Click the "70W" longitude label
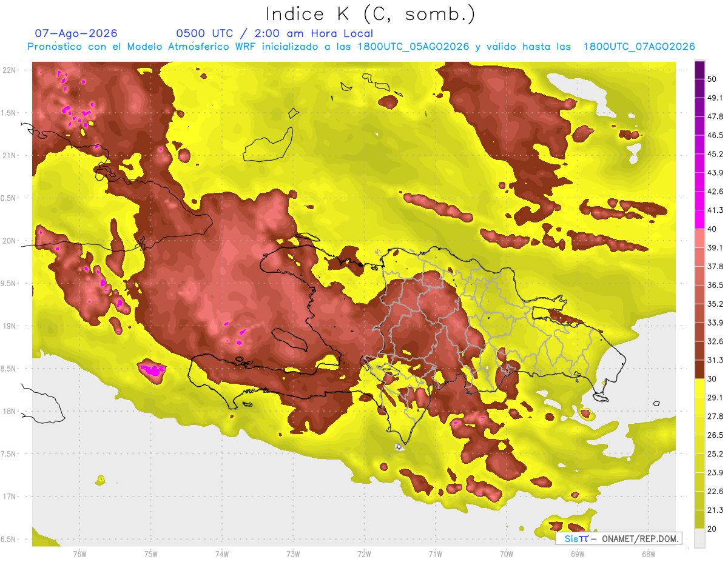Viewport: 728px width, 562px height. (506, 554)
